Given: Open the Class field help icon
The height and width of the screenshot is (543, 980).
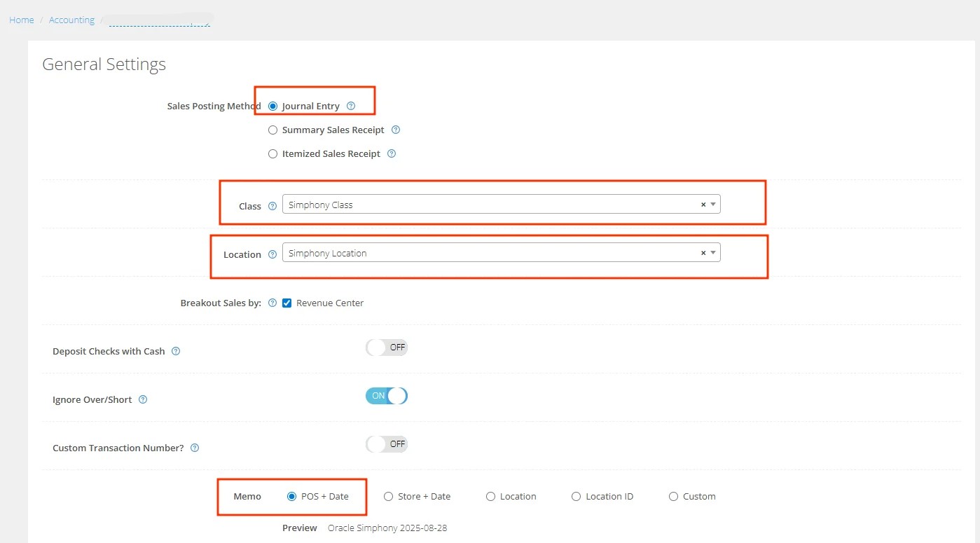Looking at the screenshot, I should (272, 206).
